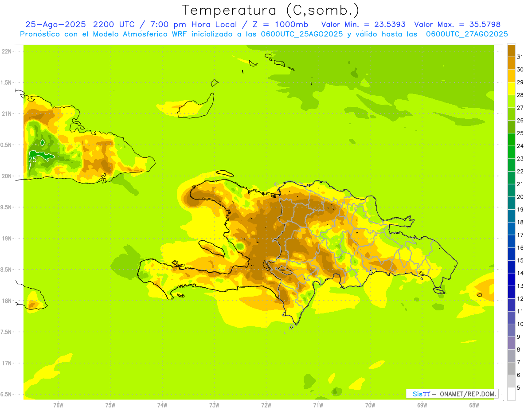The width and height of the screenshot is (532, 411).
Task: Click legend value '20'
Action: pos(520,197)
